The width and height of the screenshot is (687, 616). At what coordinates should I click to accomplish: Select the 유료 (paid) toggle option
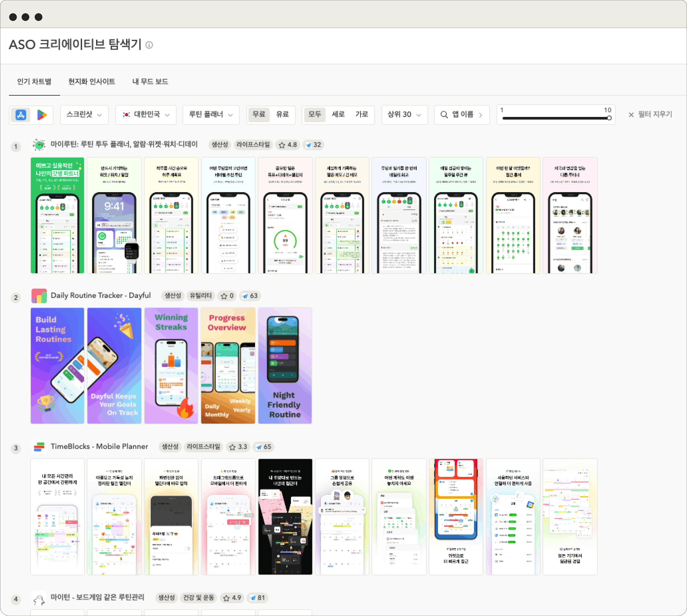[x=282, y=114]
